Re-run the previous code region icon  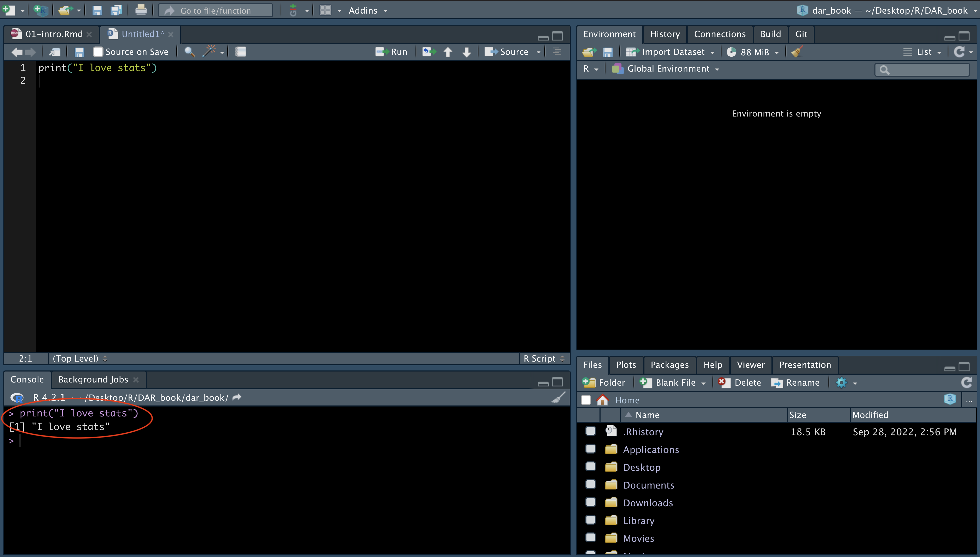click(429, 52)
